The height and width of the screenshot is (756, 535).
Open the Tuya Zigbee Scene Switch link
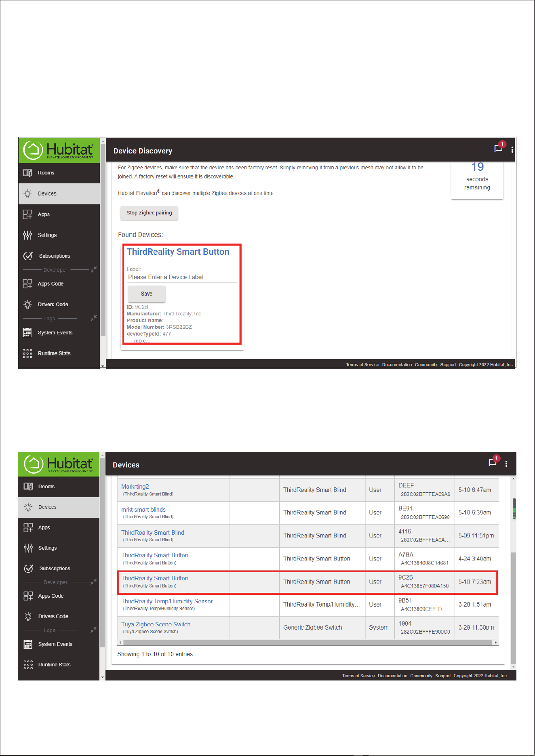(x=156, y=624)
